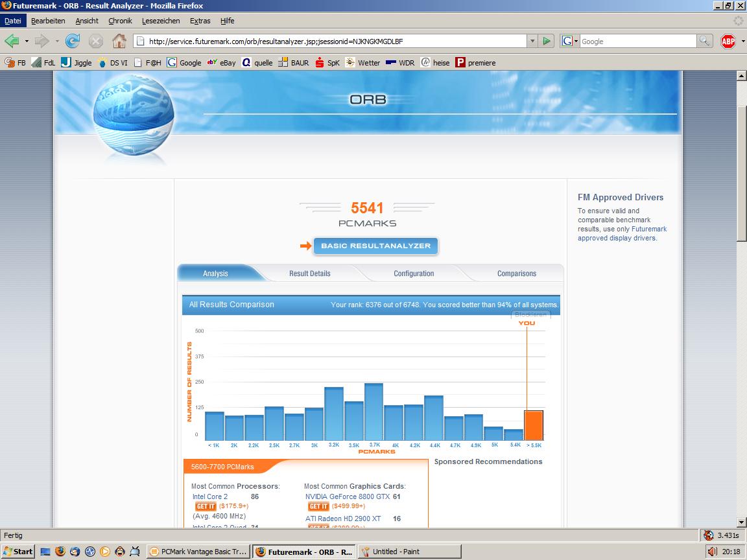Screen dimensions: 747x560
Task: Open the FdL bookmark
Action: (43, 62)
